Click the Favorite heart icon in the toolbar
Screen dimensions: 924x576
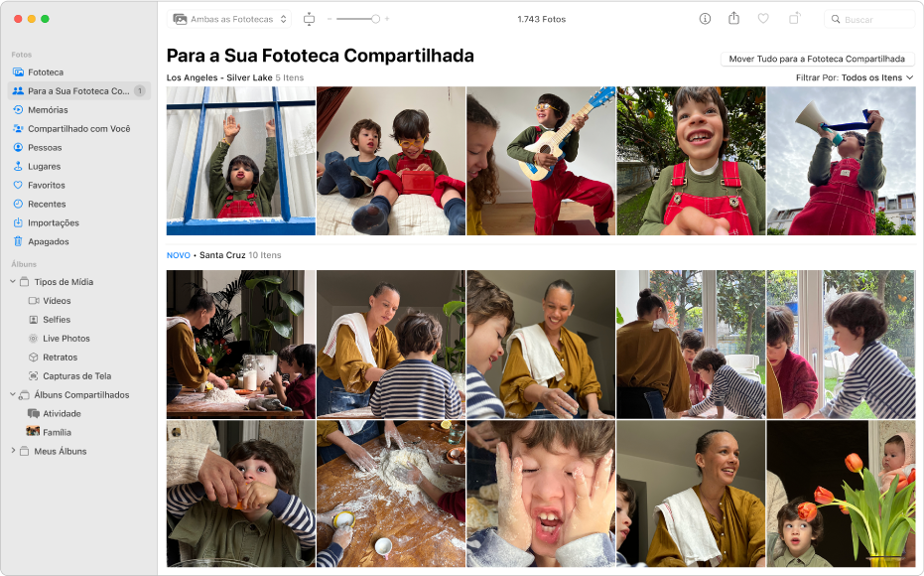tap(763, 19)
